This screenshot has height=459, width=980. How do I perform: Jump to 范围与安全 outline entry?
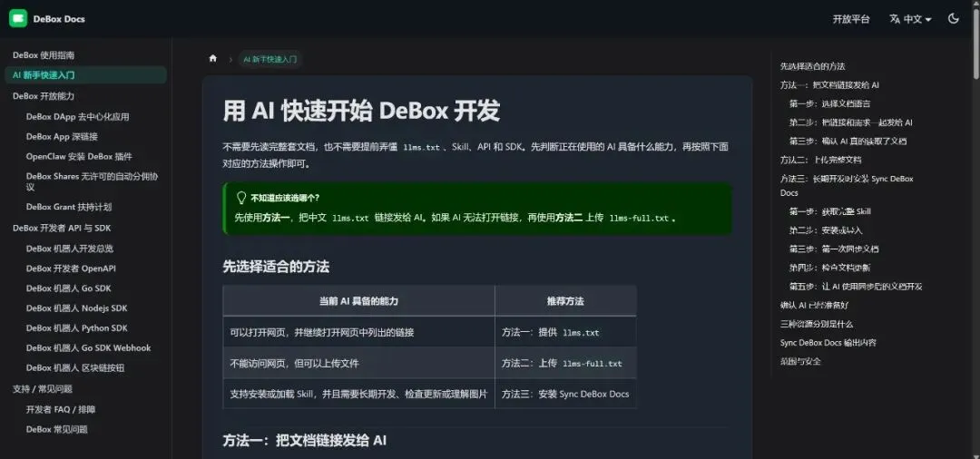click(800, 362)
